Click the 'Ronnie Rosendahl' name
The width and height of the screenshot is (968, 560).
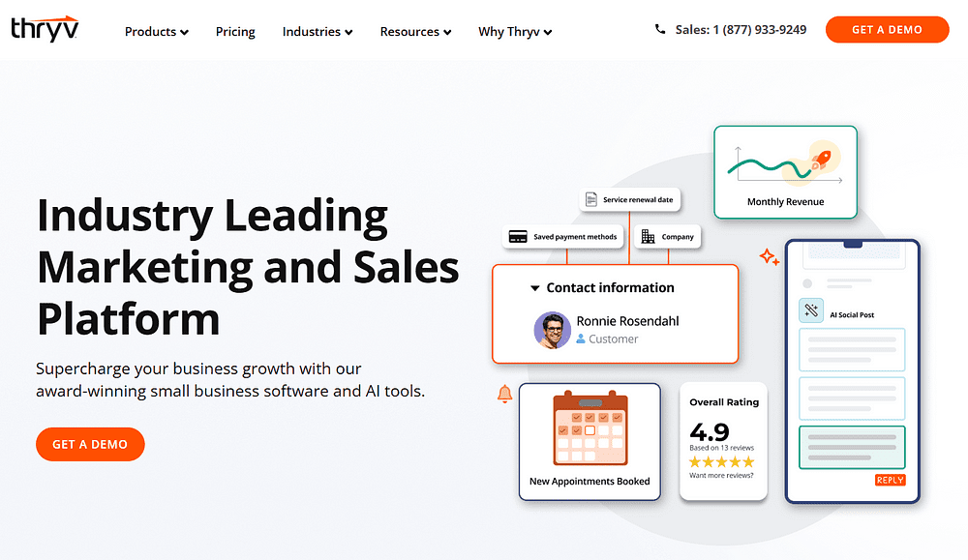tap(627, 321)
